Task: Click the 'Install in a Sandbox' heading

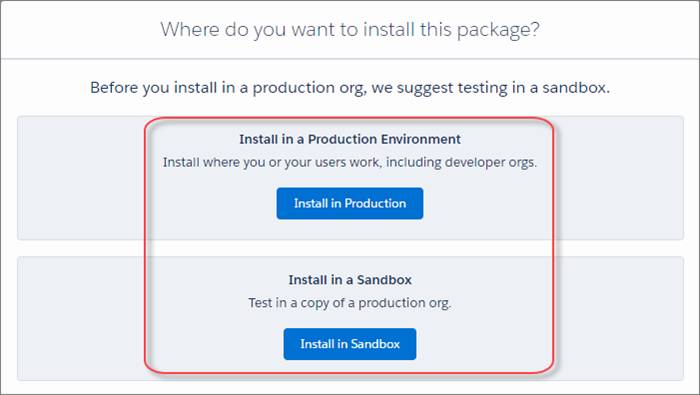Action: pos(350,280)
